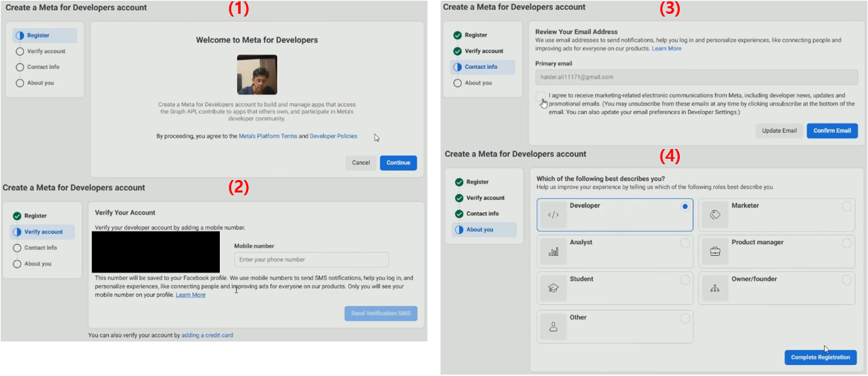
Task: Click the empty circle beside Verify account in the Welcome panel
Action: tap(20, 51)
